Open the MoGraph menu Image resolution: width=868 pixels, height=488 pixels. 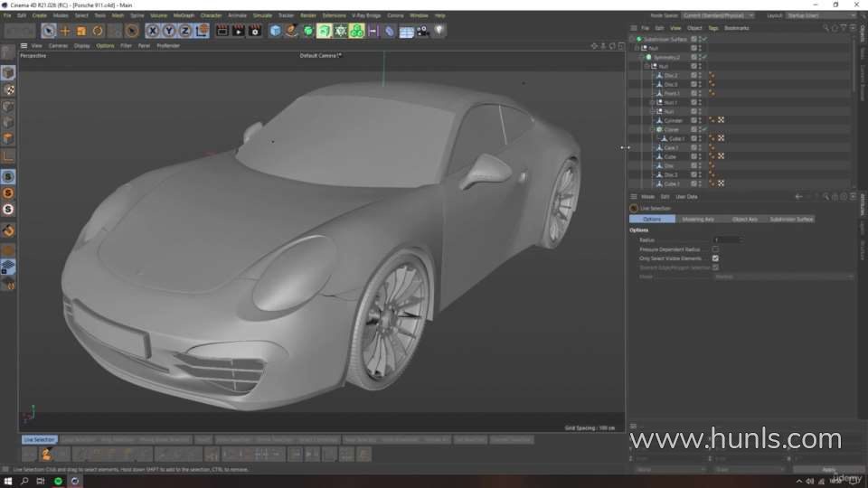pyautogui.click(x=184, y=15)
